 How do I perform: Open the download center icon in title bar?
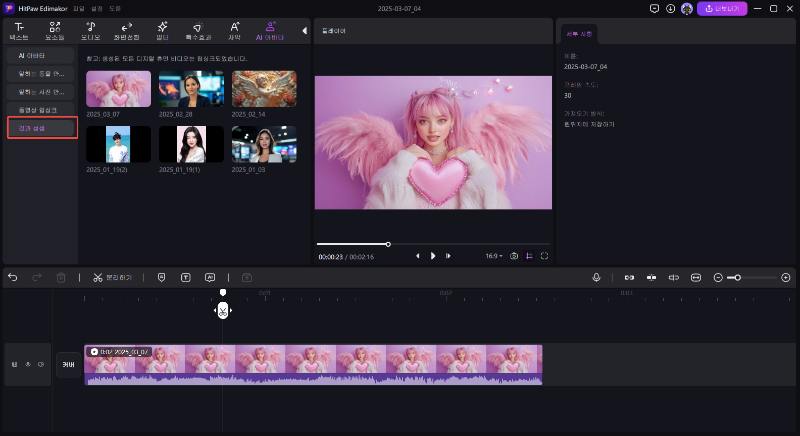click(x=670, y=9)
